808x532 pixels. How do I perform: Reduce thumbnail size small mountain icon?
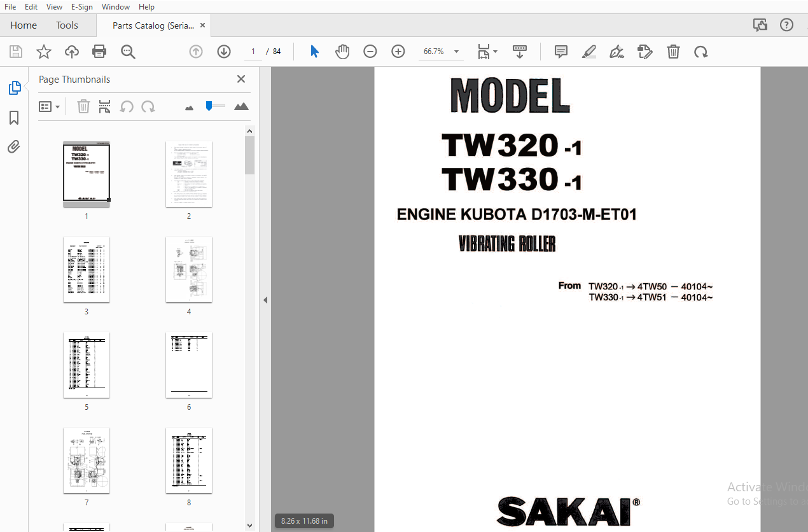(189, 108)
